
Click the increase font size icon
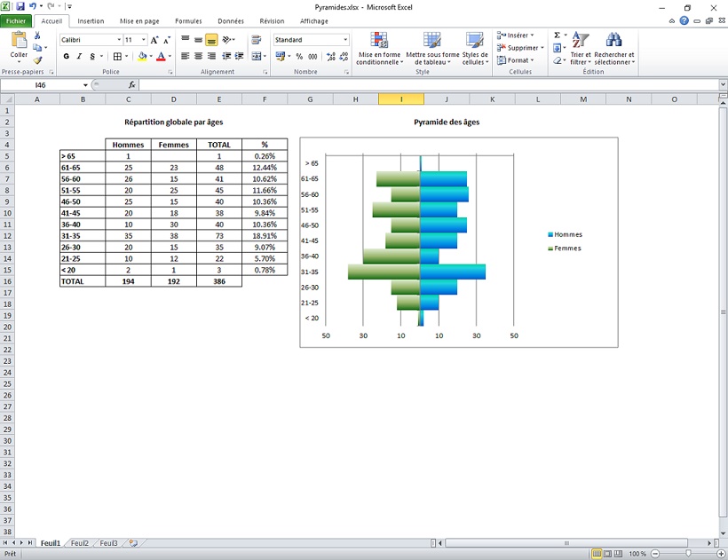point(154,40)
